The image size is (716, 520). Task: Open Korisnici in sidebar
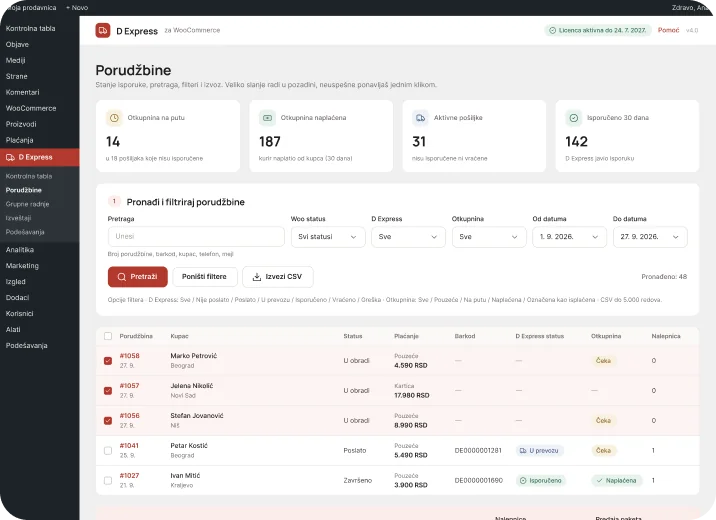(x=20, y=314)
